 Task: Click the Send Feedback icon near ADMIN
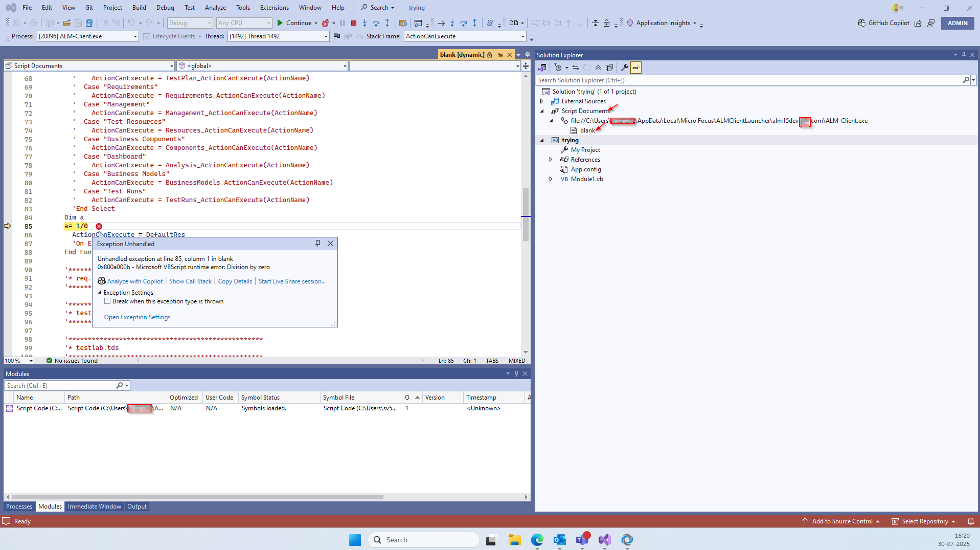pyautogui.click(x=931, y=23)
